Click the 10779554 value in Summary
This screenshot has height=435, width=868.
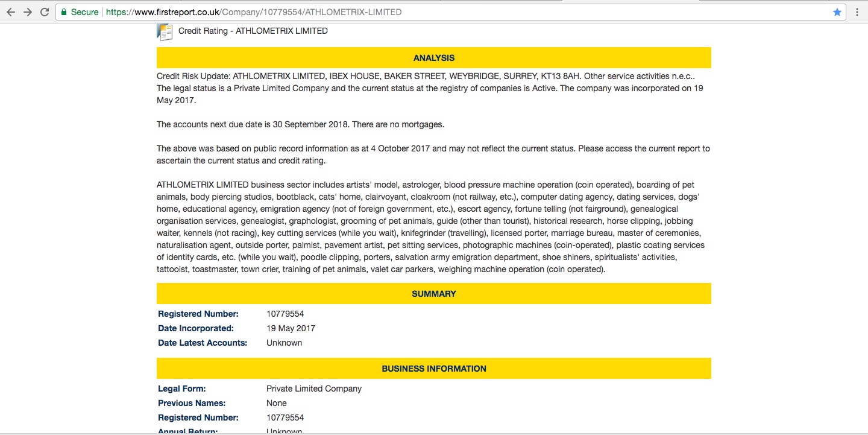[x=285, y=314]
